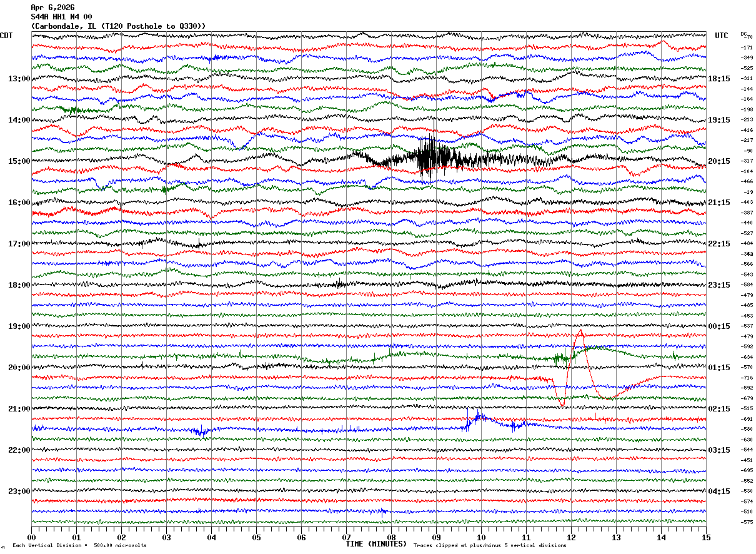Screen dimensions: 756x554
Task: Click the '01' minute tick on bottom axis
Action: pos(76,537)
